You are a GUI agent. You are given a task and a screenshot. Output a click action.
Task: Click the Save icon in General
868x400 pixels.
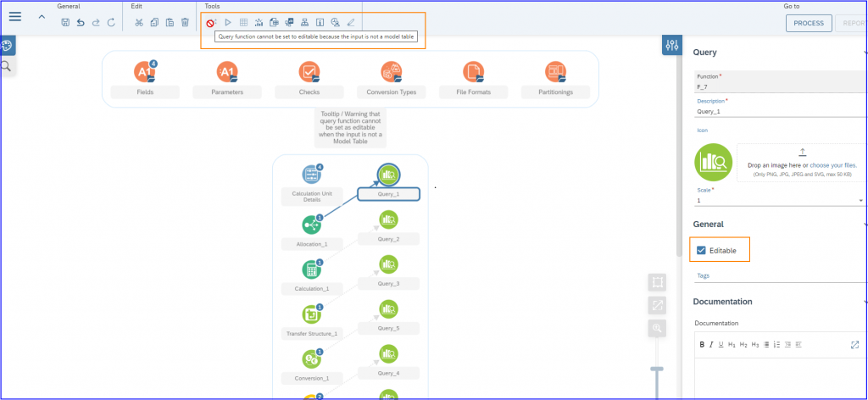(65, 23)
